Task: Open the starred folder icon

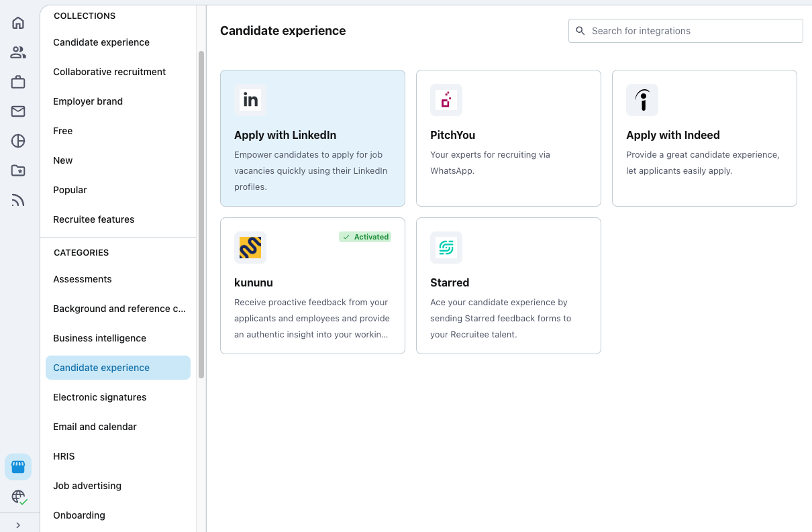Action: tap(18, 170)
